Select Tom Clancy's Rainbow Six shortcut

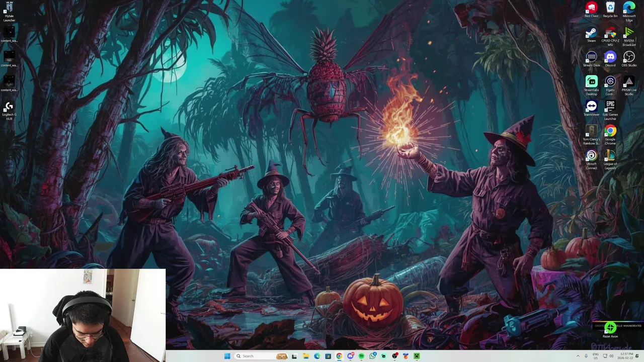click(591, 135)
